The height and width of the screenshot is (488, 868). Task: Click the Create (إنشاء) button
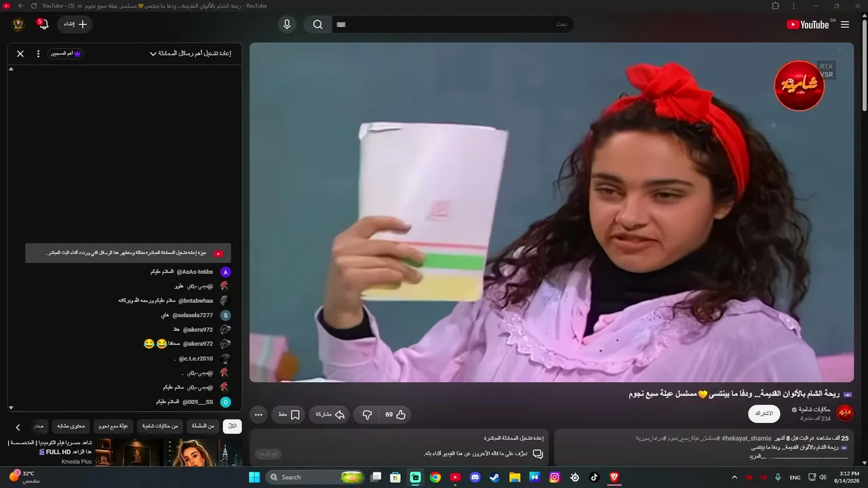(x=75, y=24)
